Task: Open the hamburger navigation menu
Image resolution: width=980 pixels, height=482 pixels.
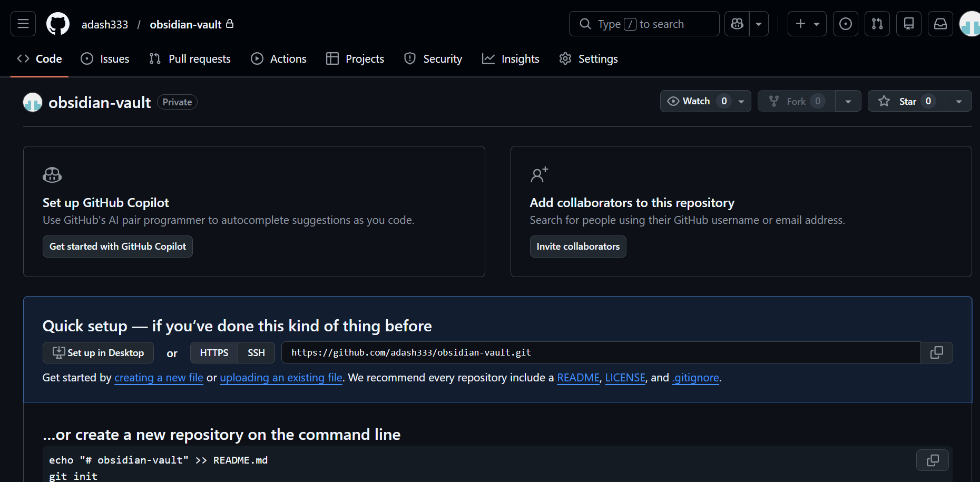Action: (23, 24)
